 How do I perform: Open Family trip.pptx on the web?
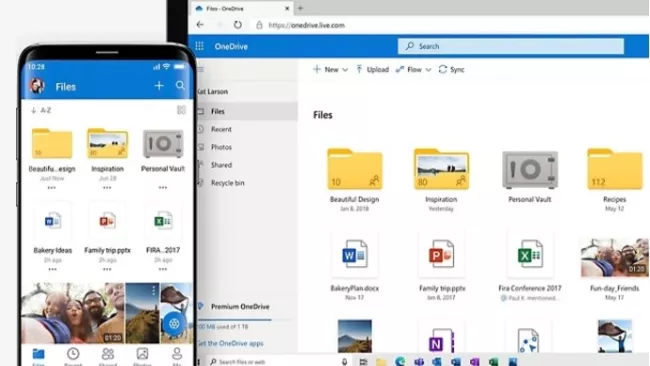click(441, 254)
